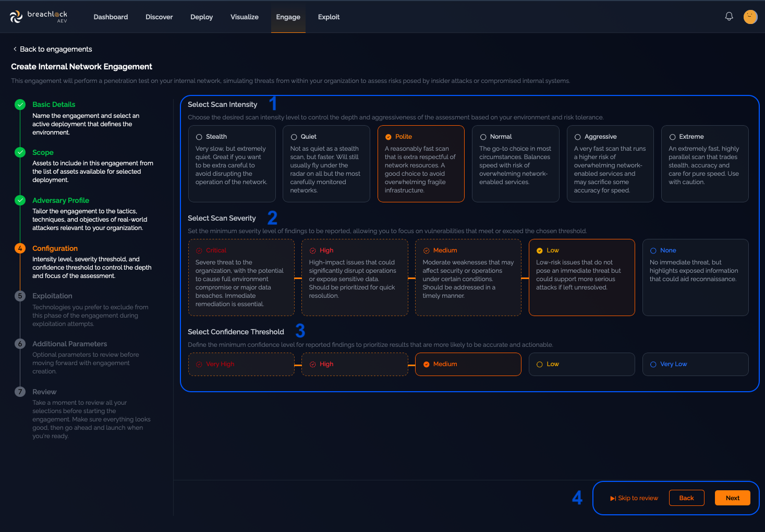Set scan severity to Critical

coord(241,277)
